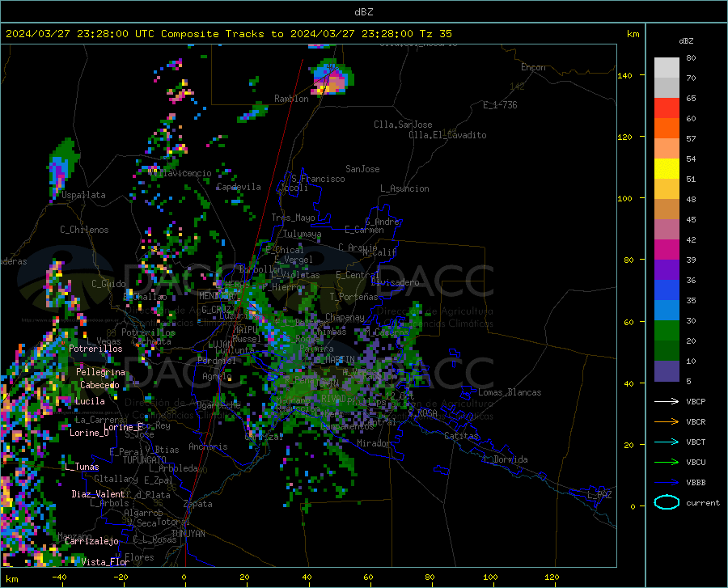Click the 'Carrizalejo' label

click(x=91, y=541)
